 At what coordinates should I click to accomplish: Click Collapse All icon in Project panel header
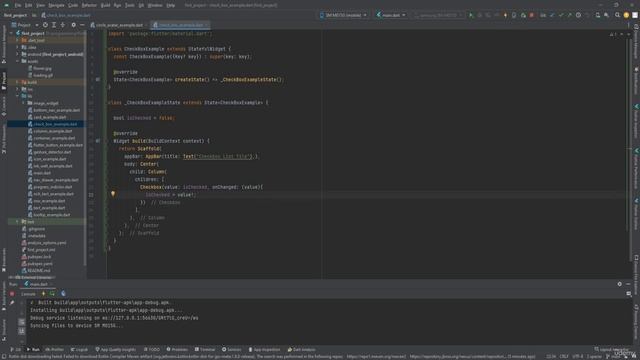[x=62, y=25]
